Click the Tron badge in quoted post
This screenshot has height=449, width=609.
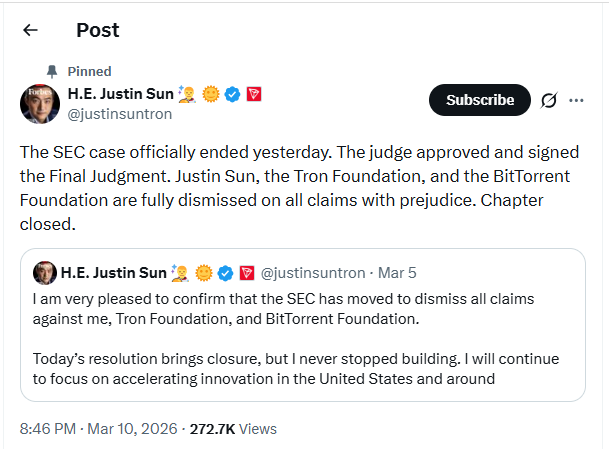click(246, 272)
